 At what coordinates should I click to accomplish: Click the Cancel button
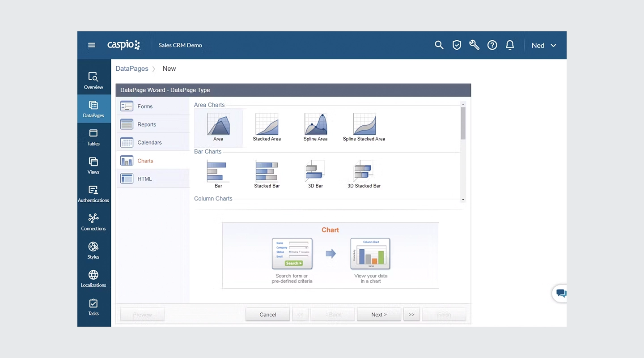point(267,315)
